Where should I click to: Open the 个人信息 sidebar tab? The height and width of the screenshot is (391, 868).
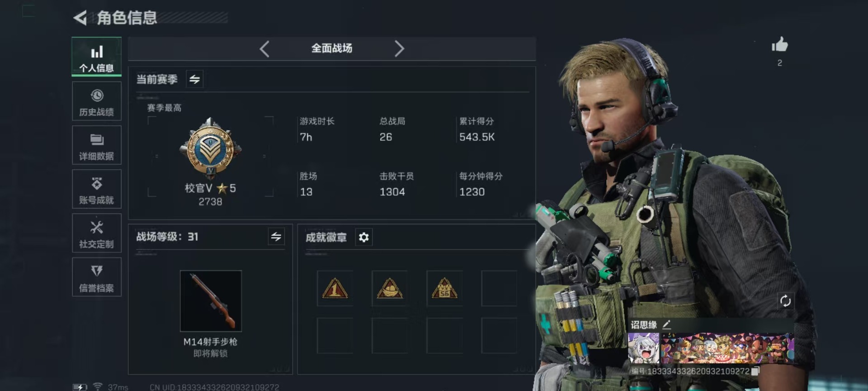click(96, 57)
